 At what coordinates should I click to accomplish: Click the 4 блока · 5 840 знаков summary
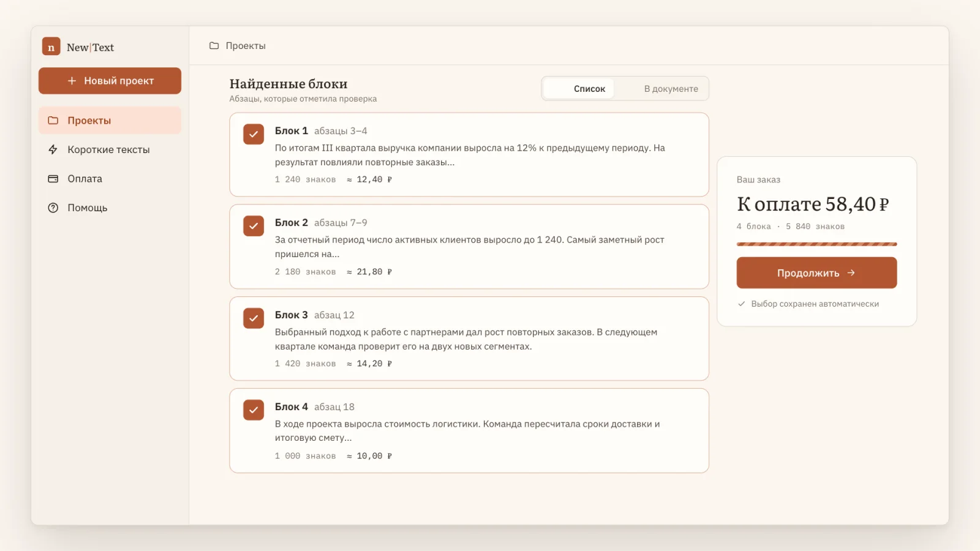tap(791, 227)
